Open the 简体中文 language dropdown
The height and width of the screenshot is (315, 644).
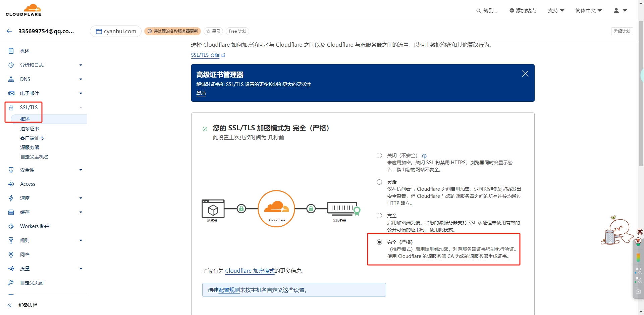click(589, 11)
